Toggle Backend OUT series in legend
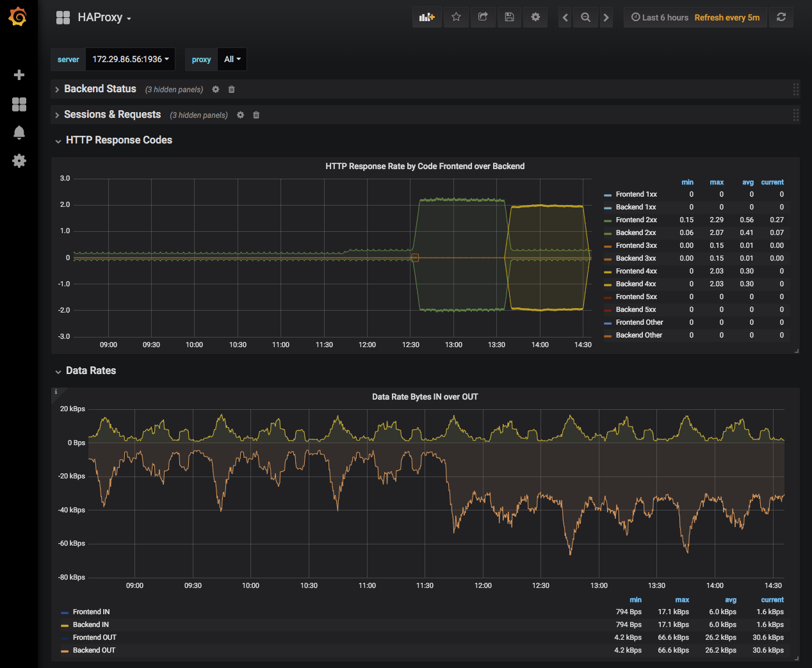This screenshot has width=812, height=668. pyautogui.click(x=93, y=650)
